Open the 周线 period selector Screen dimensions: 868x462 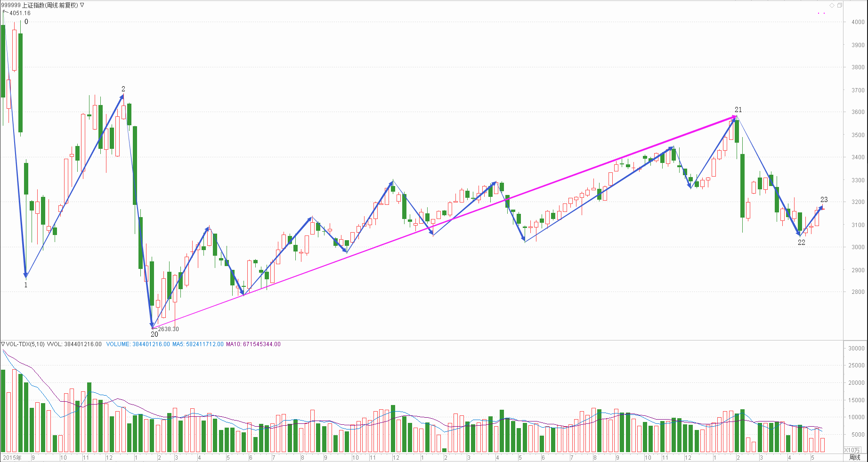pyautogui.click(x=854, y=457)
